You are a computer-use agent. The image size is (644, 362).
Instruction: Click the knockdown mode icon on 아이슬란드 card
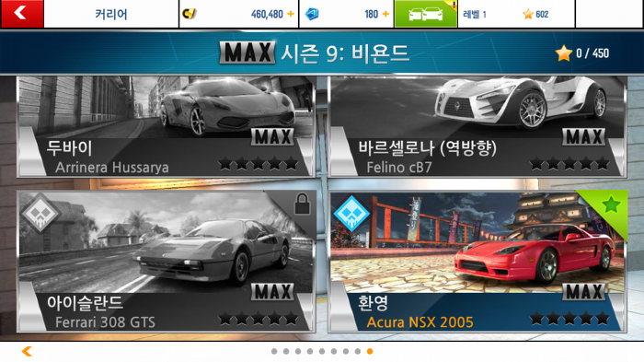(40, 213)
